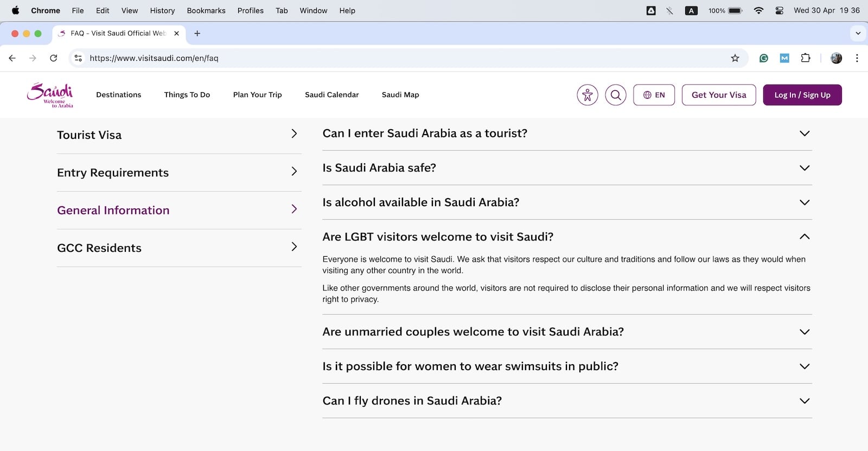
Task: Collapse 'Are LGBT visitors welcome to visit Saudi?'
Action: (x=567, y=237)
